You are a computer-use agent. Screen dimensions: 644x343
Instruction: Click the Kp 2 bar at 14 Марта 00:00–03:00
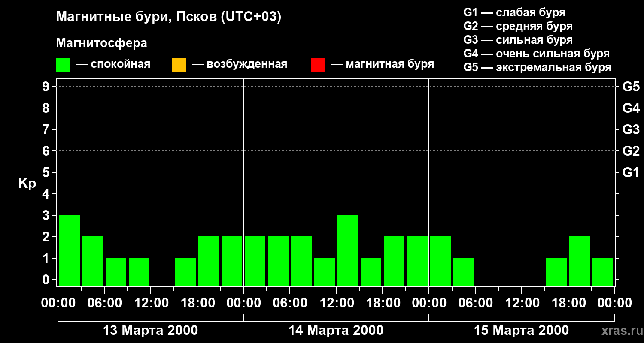[255, 261]
